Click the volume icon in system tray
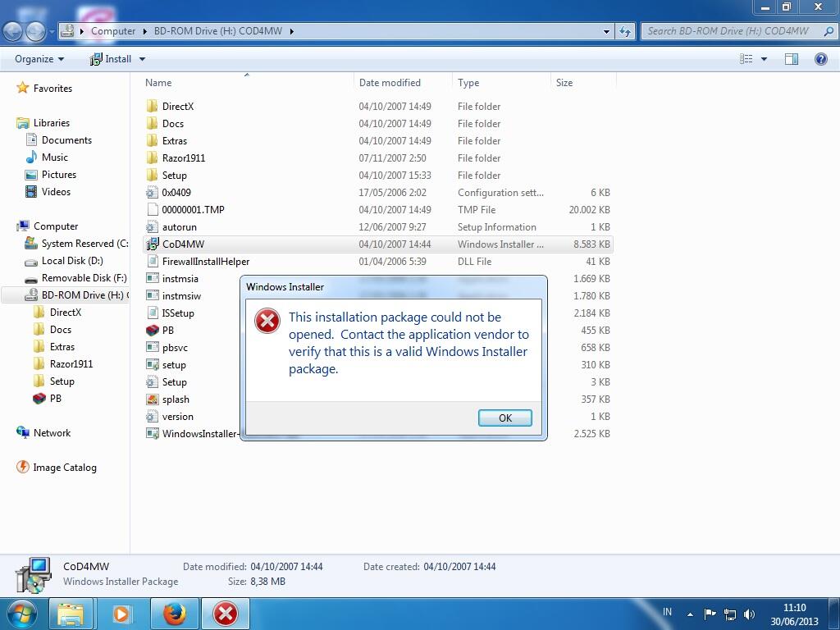840x630 pixels. pyautogui.click(x=749, y=614)
